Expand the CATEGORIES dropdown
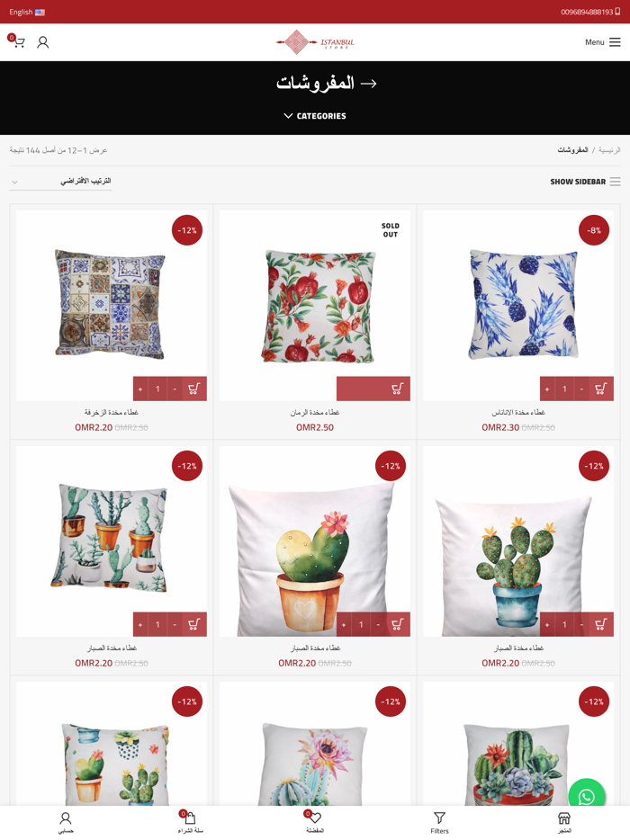This screenshot has width=630, height=840. (315, 116)
